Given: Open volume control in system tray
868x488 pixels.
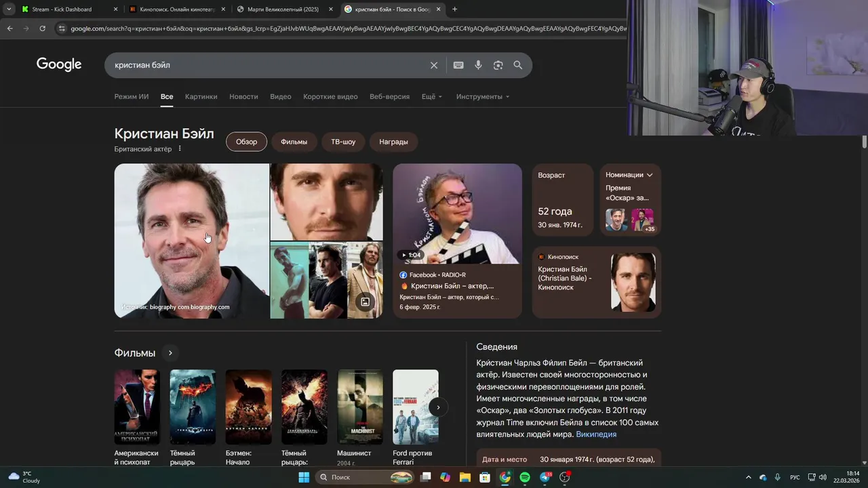Looking at the screenshot, I should (x=823, y=477).
